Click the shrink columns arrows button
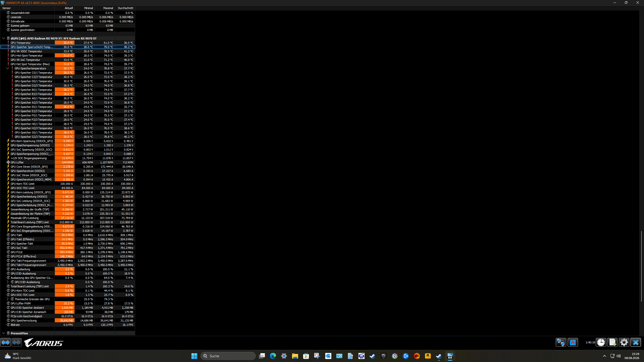Screen dimensions: 644x362 point(17,342)
